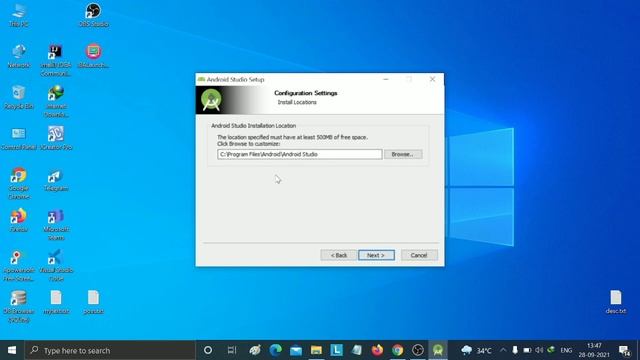Click the Next button in the setup wizard
This screenshot has height=360, width=640.
click(x=376, y=255)
